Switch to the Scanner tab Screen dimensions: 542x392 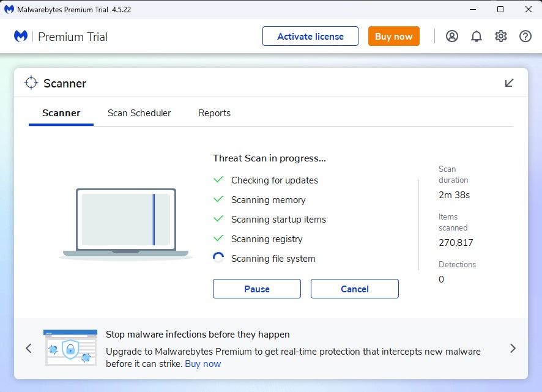point(61,113)
